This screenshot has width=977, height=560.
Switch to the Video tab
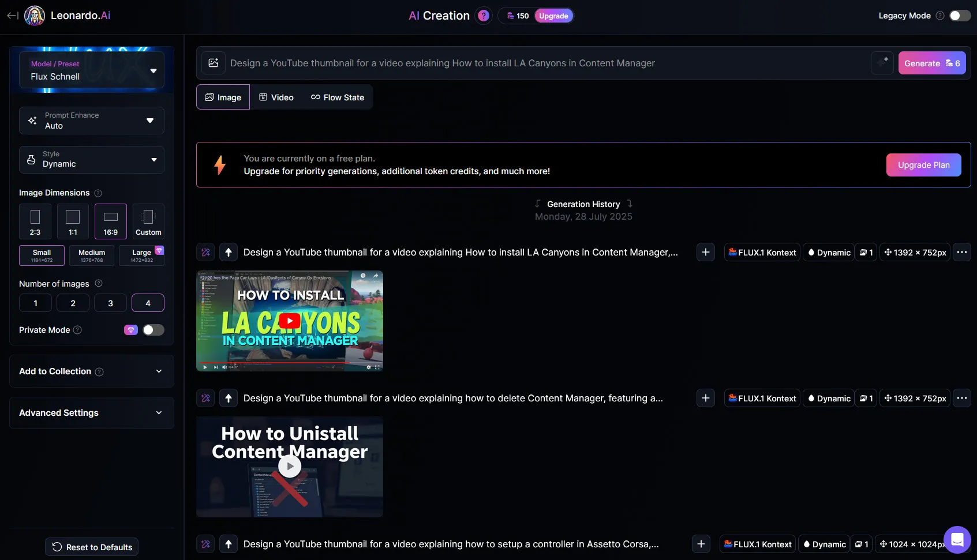(276, 97)
